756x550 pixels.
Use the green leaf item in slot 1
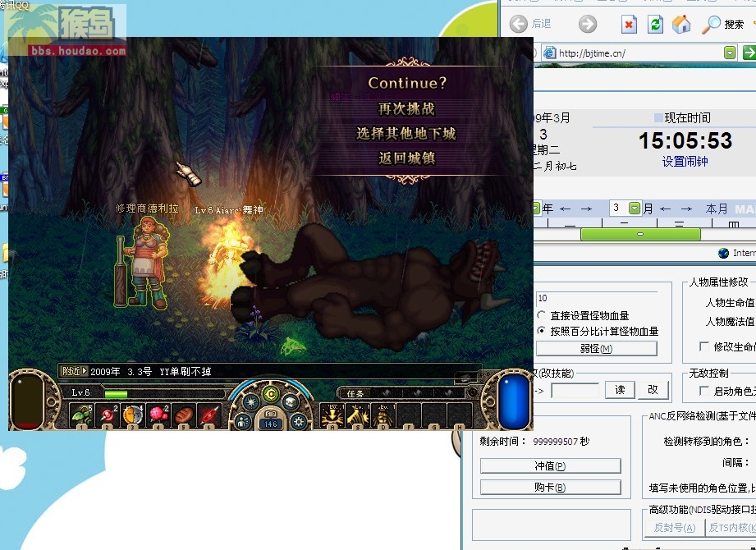(81, 415)
